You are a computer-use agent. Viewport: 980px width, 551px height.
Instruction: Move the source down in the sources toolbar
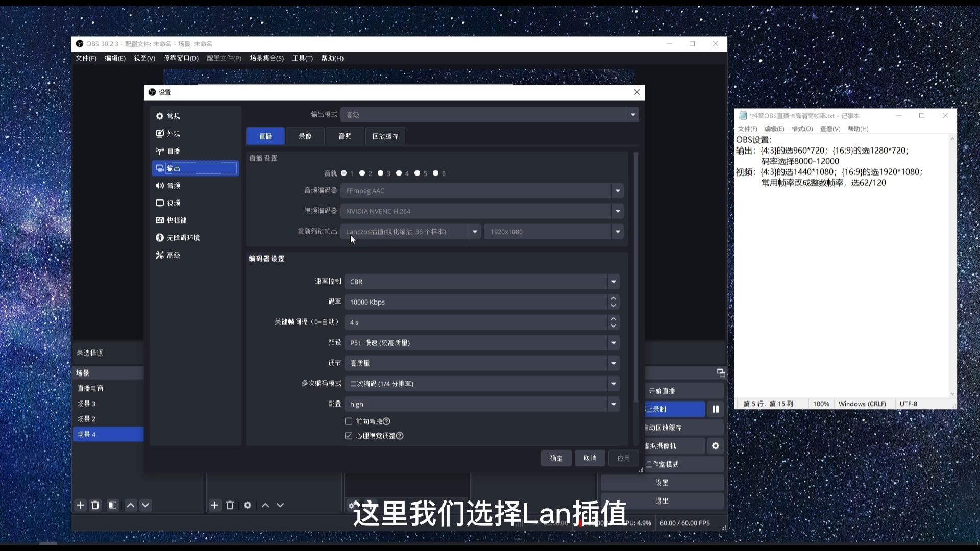tap(280, 505)
